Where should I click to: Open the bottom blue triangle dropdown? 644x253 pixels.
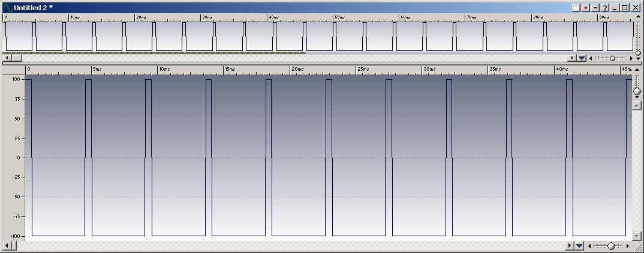coord(579,246)
